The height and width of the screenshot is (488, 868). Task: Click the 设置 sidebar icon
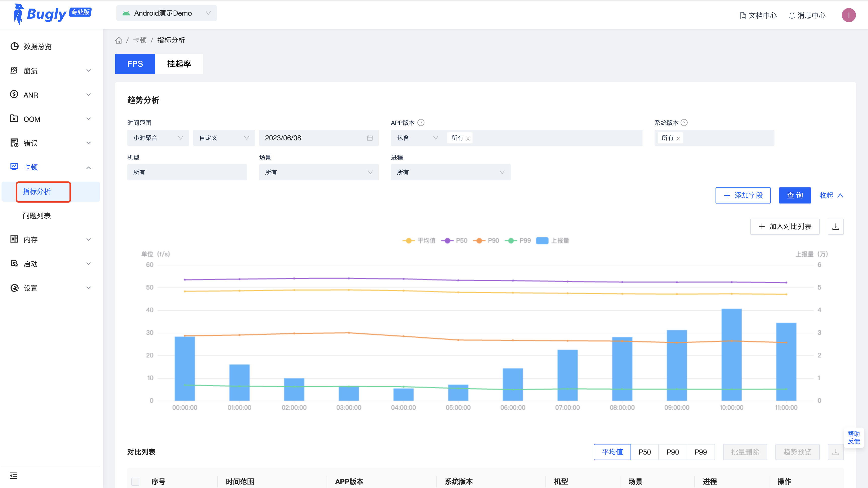[x=14, y=288]
